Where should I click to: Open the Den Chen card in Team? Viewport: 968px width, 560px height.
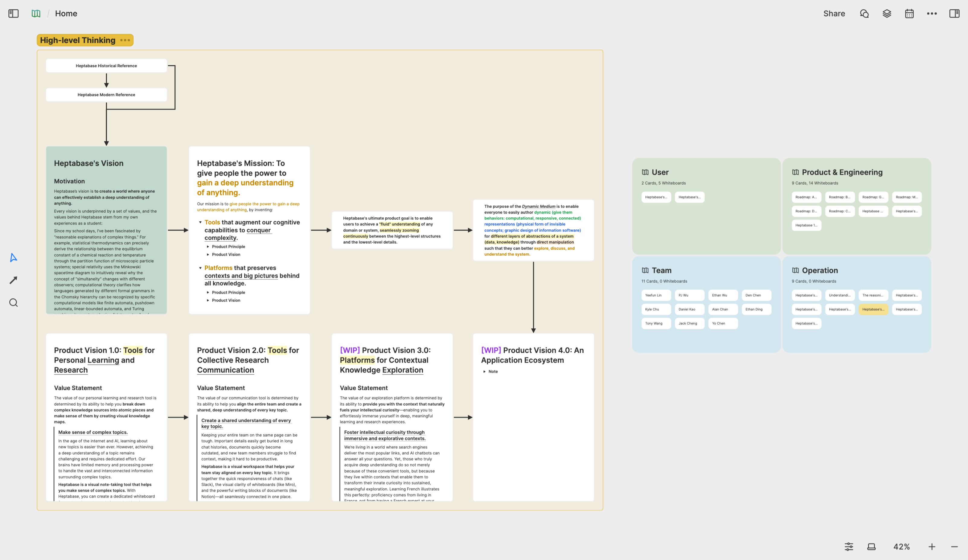pos(756,295)
